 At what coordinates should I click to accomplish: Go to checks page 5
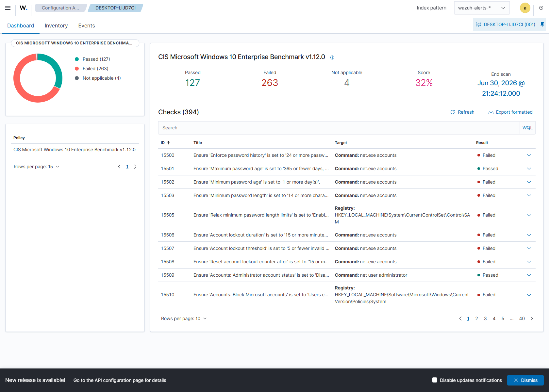click(503, 318)
